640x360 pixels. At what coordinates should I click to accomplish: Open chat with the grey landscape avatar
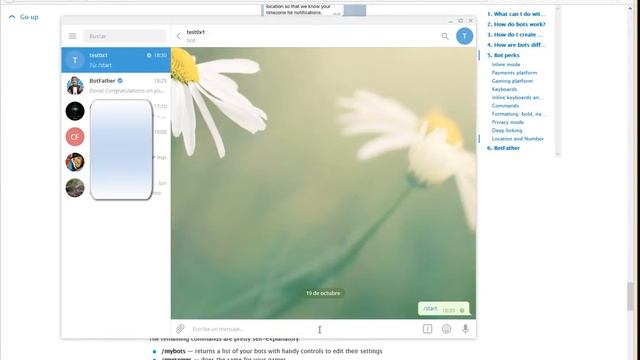pyautogui.click(x=75, y=188)
